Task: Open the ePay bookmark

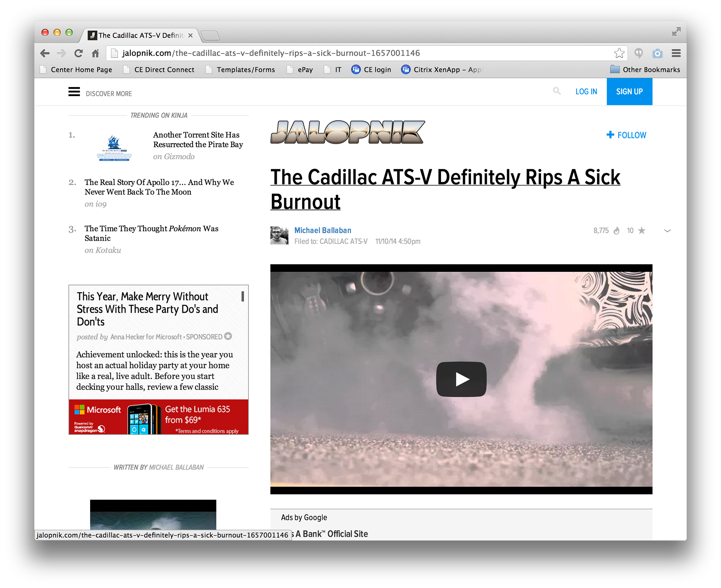Action: pos(300,70)
